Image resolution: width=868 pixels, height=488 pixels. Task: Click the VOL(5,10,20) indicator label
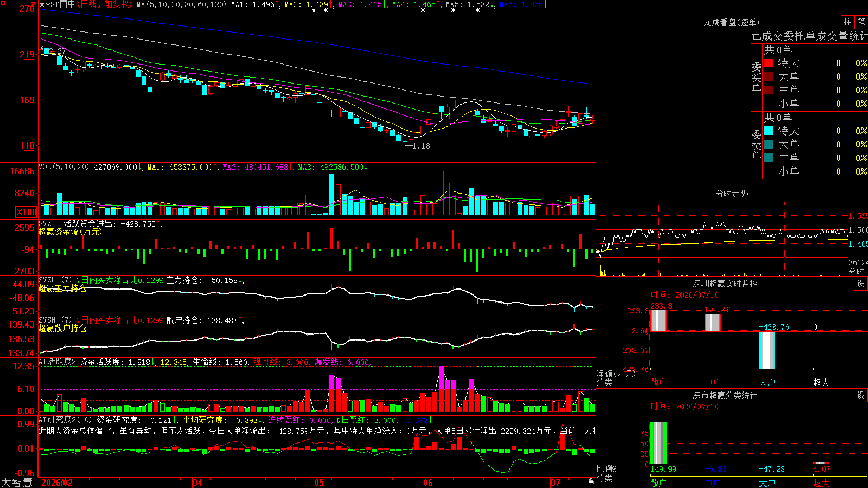pos(63,167)
